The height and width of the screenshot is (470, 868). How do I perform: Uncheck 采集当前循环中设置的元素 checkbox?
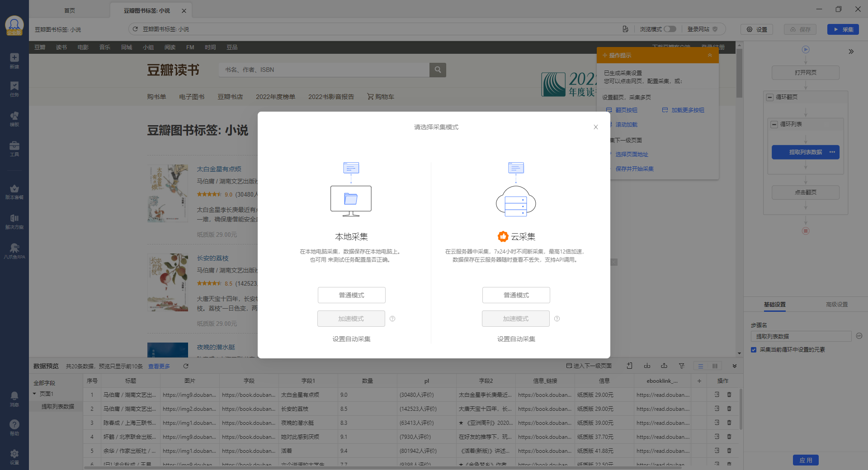pos(754,349)
